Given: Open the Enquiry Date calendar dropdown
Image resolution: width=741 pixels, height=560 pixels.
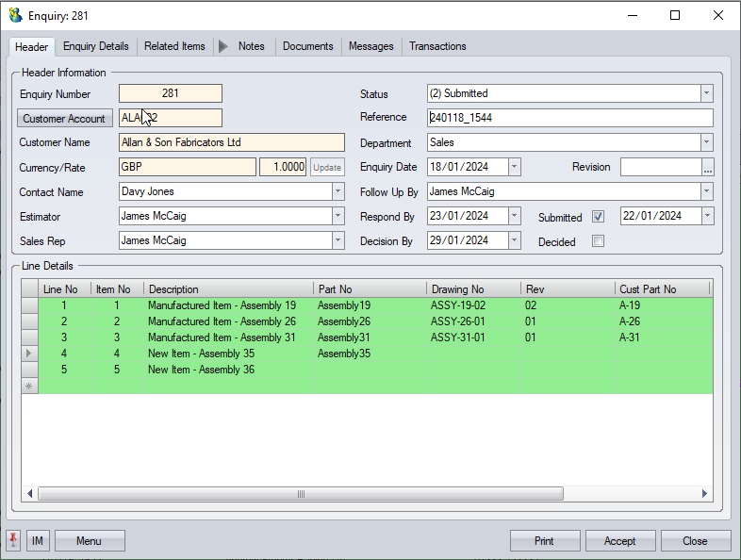Looking at the screenshot, I should click(514, 167).
